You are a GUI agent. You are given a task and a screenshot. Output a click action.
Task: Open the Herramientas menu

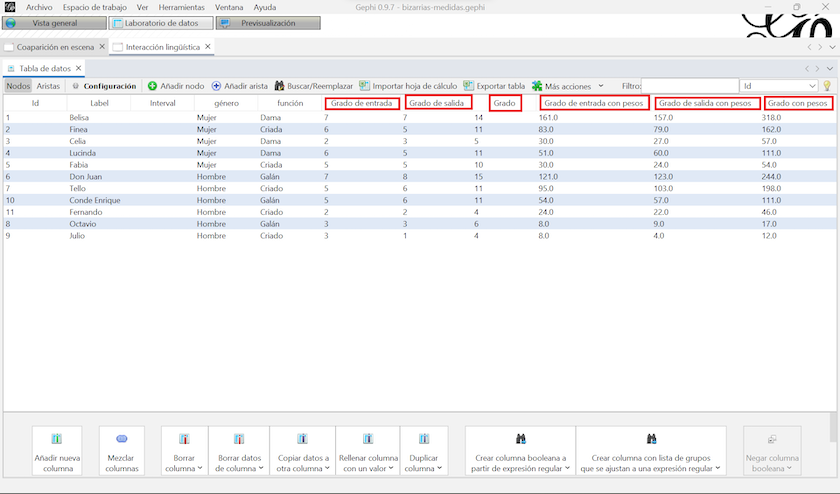pos(181,7)
